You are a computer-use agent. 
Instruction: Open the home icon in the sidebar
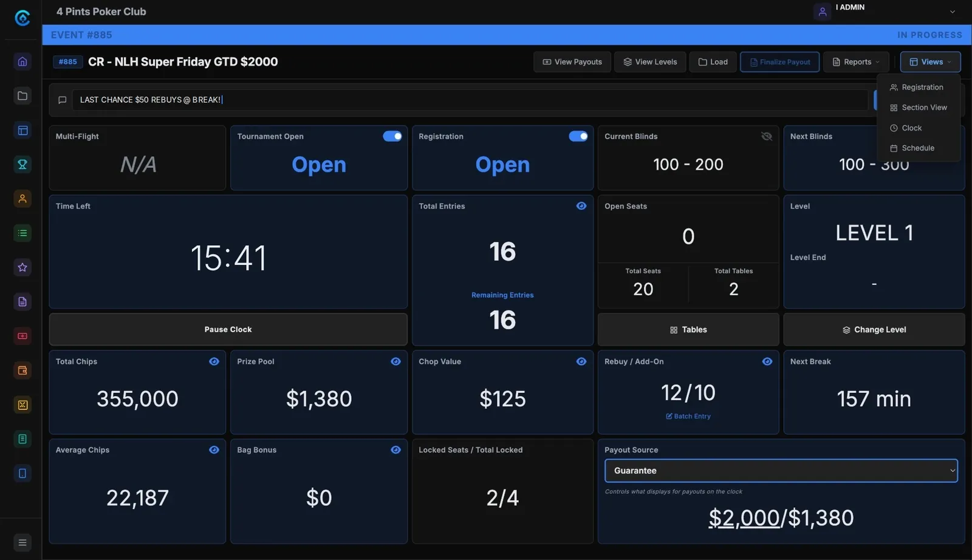coord(22,61)
